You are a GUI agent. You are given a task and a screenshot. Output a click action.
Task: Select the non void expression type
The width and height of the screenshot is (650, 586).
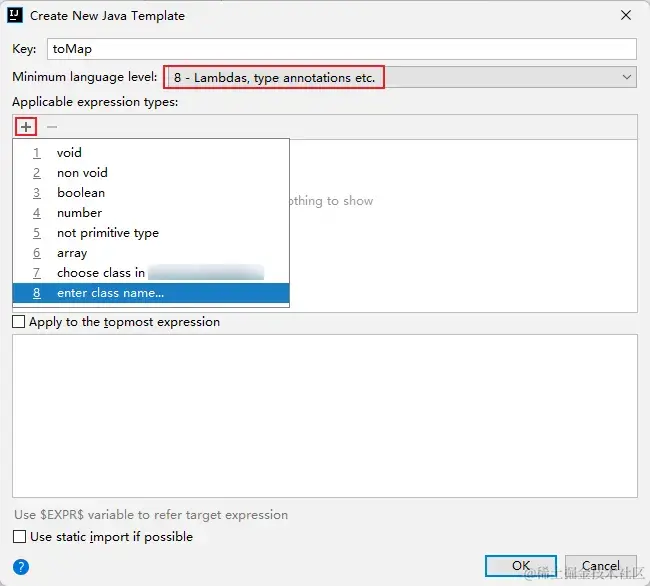(151, 172)
